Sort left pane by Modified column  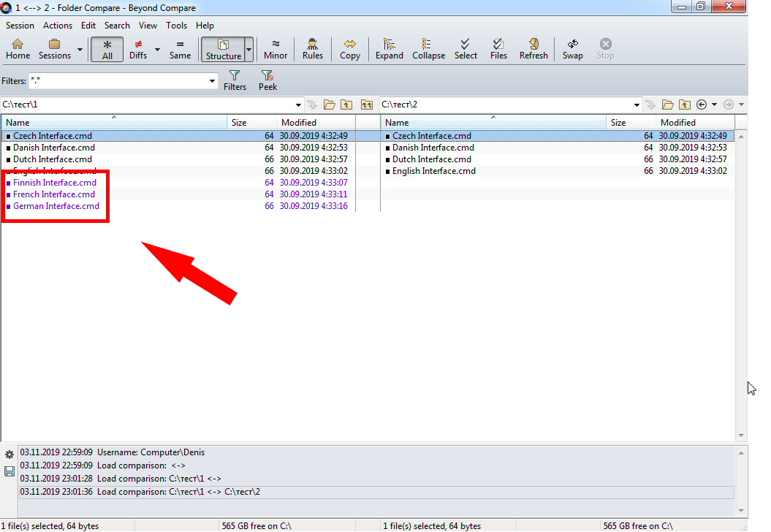click(x=299, y=123)
